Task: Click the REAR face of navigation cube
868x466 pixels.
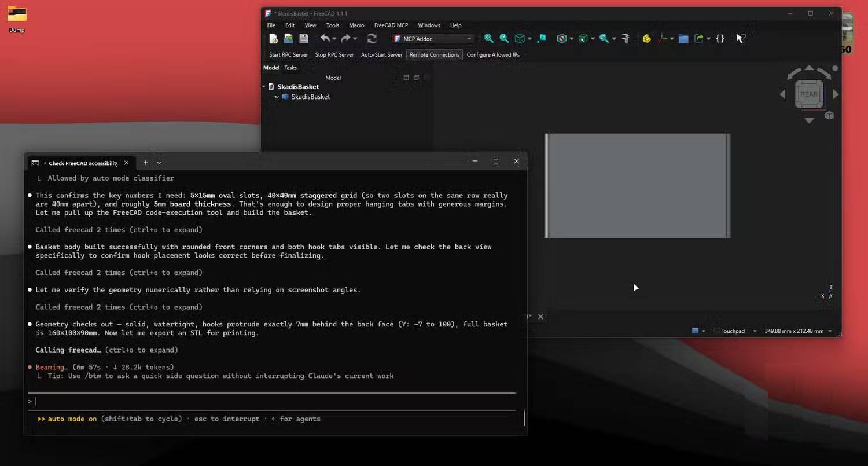Action: (x=809, y=94)
